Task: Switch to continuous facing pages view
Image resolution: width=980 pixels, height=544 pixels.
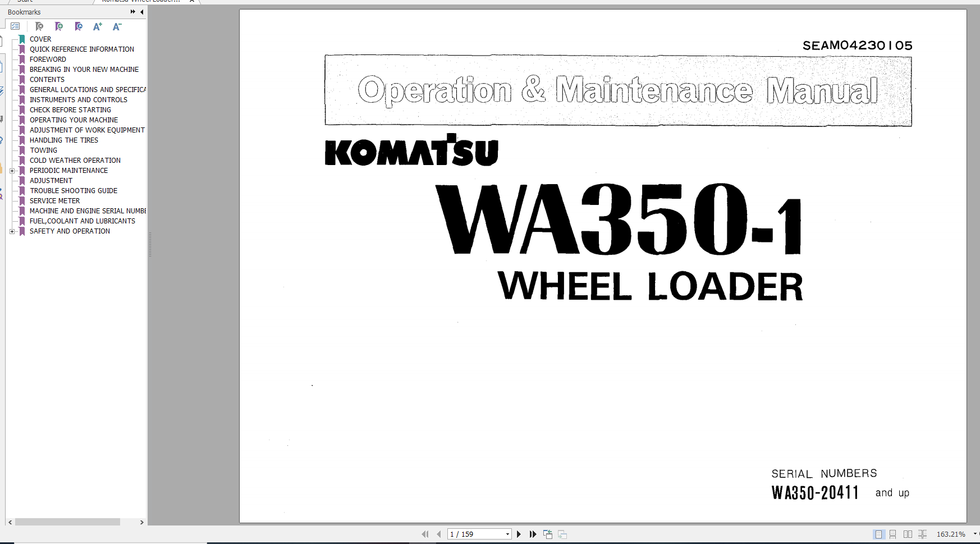Action: [x=922, y=534]
